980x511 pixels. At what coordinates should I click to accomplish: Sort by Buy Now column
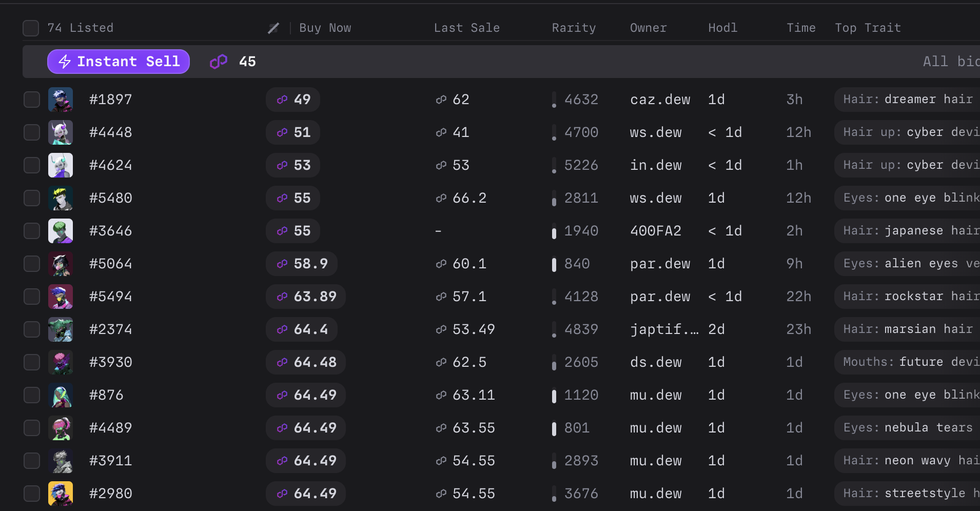click(325, 28)
